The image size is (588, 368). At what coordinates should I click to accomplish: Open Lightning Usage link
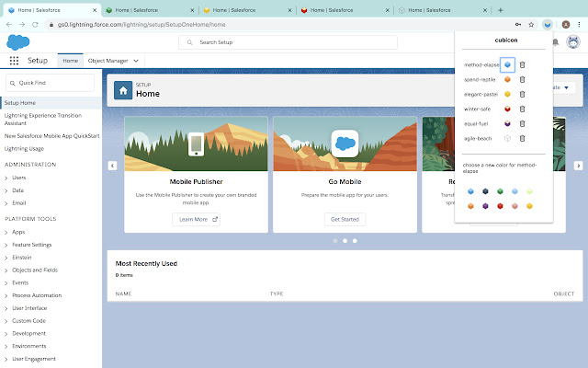(x=24, y=149)
